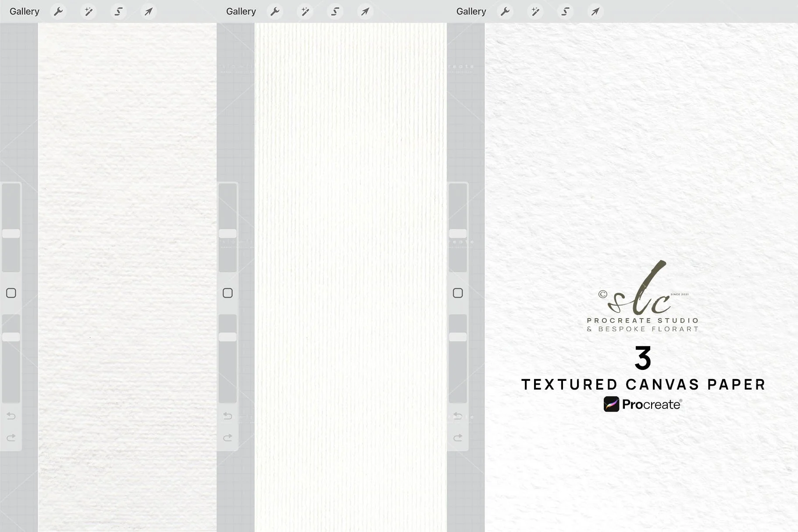The image size is (798, 532).
Task: Activate the Transform arrow on the rightmost canvas
Action: tap(595, 11)
